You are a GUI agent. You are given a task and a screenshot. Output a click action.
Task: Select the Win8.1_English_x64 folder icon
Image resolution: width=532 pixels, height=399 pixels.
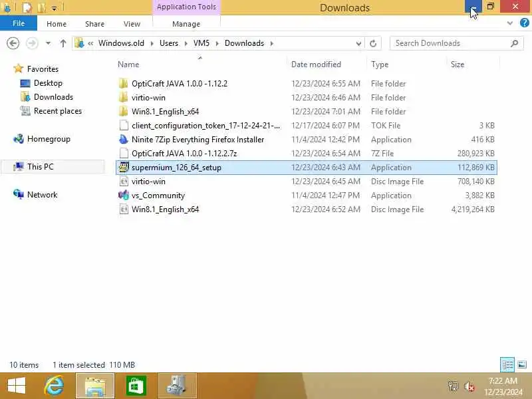[124, 111]
